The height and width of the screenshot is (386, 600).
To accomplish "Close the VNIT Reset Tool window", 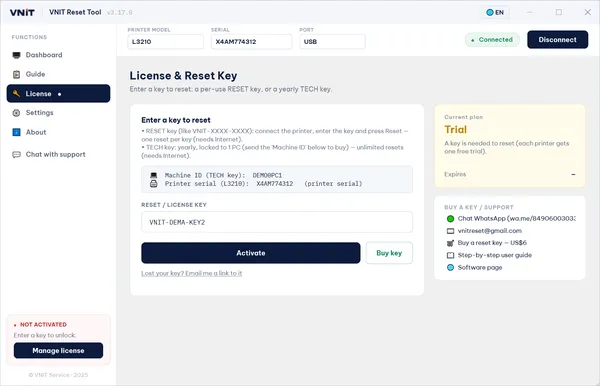I will click(x=588, y=12).
